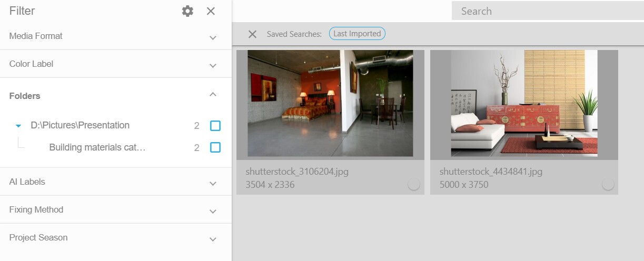644x261 pixels.
Task: Collapse D:\Pictures\Presentation tree arrow
Action: (x=18, y=126)
